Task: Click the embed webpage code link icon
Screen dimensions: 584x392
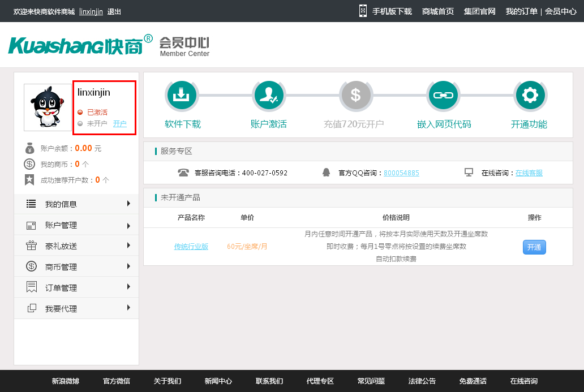Action: click(x=443, y=96)
